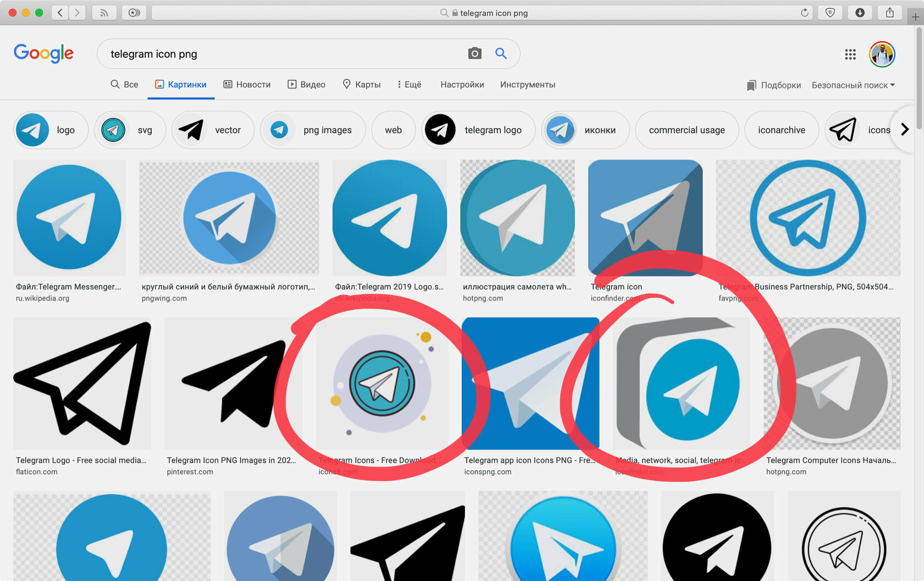Filter results by the web chip
Image resolution: width=924 pixels, height=581 pixels.
pyautogui.click(x=393, y=130)
